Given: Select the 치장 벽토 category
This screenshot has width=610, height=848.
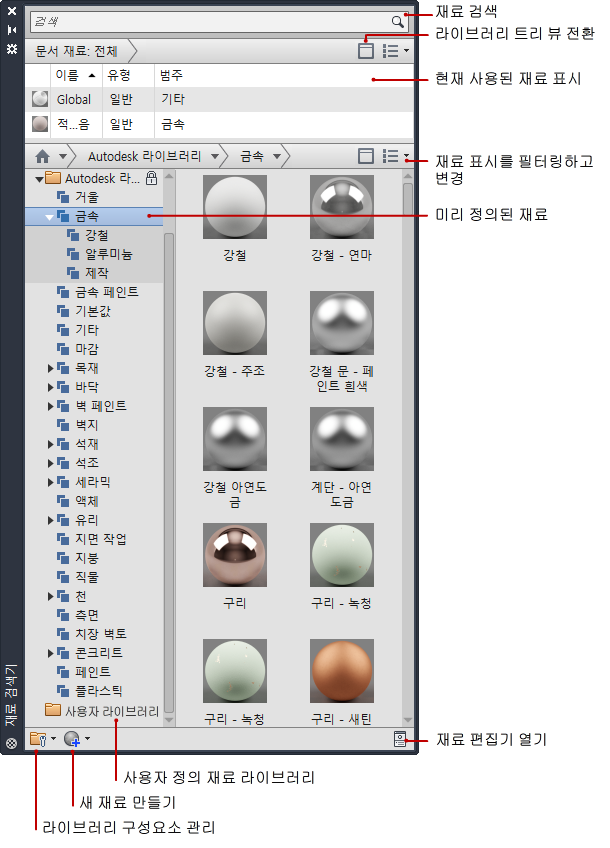Looking at the screenshot, I should tap(101, 634).
